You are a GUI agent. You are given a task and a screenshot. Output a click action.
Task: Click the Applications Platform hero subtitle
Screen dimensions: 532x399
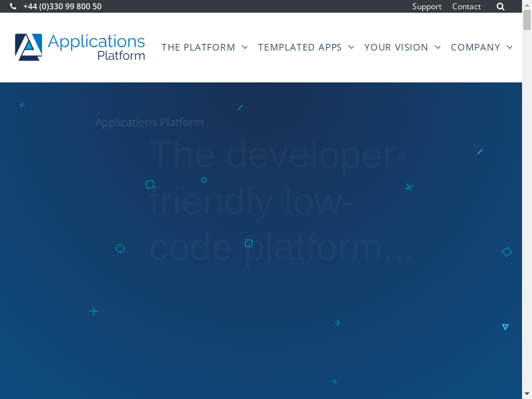click(149, 122)
